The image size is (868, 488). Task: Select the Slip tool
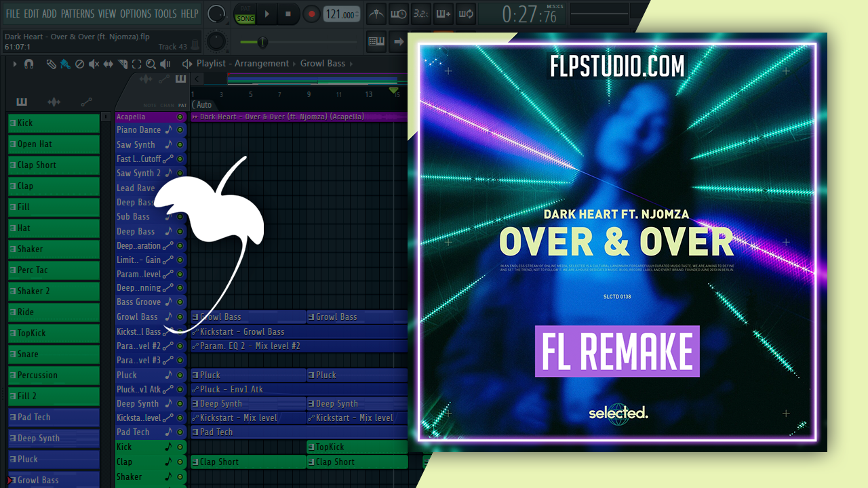[108, 64]
